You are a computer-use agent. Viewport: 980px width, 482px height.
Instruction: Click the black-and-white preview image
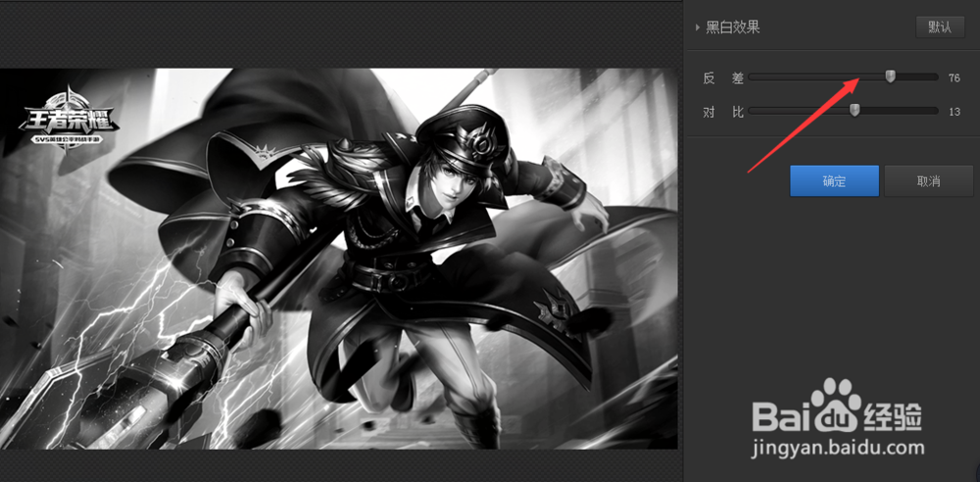(339, 259)
